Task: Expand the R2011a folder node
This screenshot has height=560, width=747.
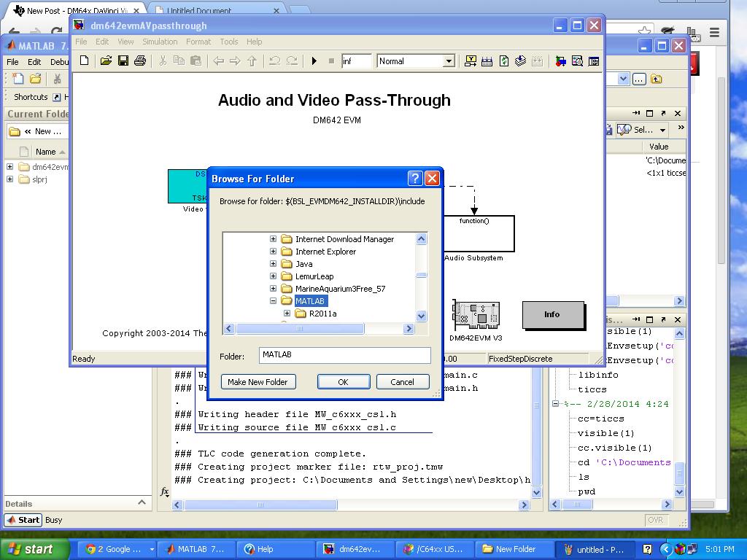Action: (x=287, y=313)
